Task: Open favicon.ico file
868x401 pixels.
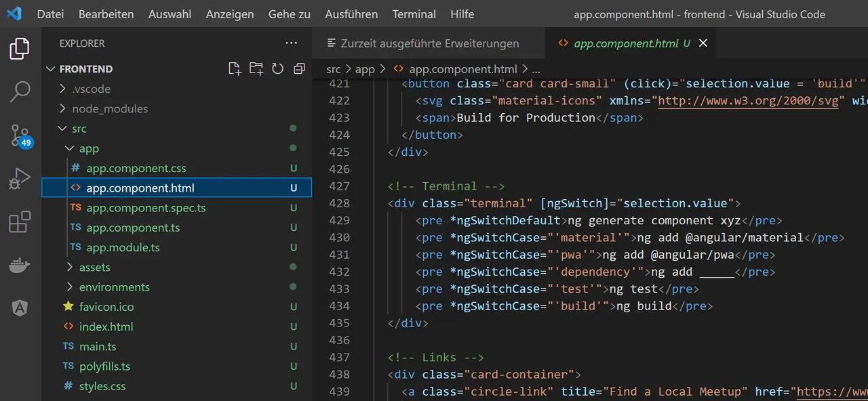Action: (106, 307)
